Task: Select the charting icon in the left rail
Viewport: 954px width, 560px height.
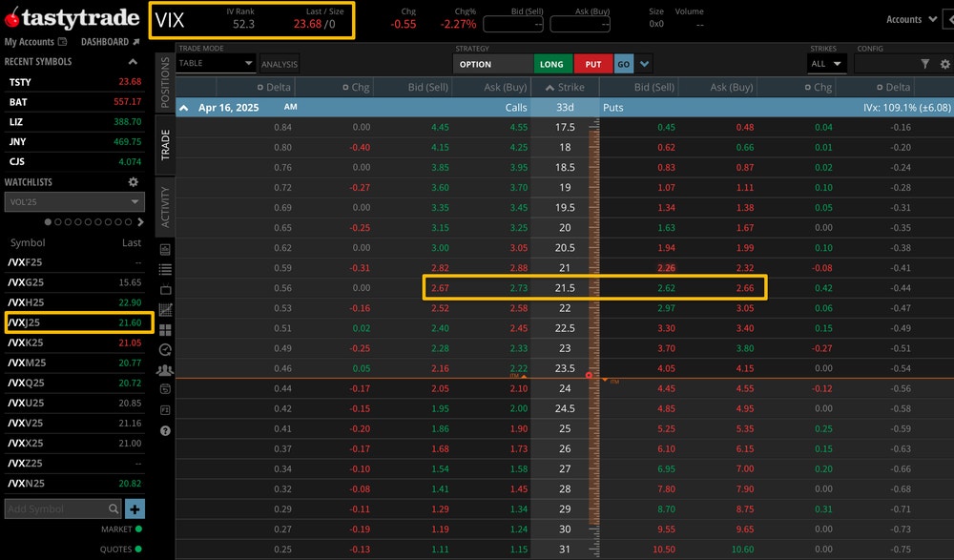Action: pos(164,309)
